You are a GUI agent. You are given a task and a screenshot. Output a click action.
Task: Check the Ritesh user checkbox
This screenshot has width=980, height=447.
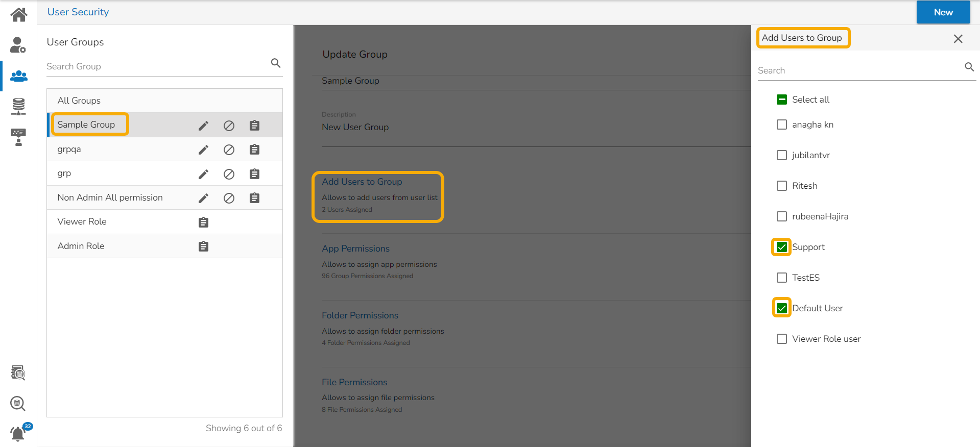(781, 186)
